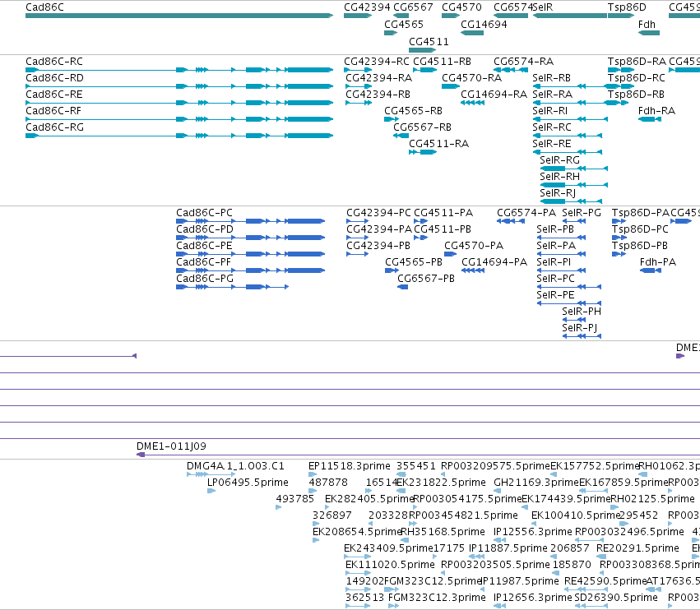Click the CG14694 gene label
700x610 pixels.
484,24
